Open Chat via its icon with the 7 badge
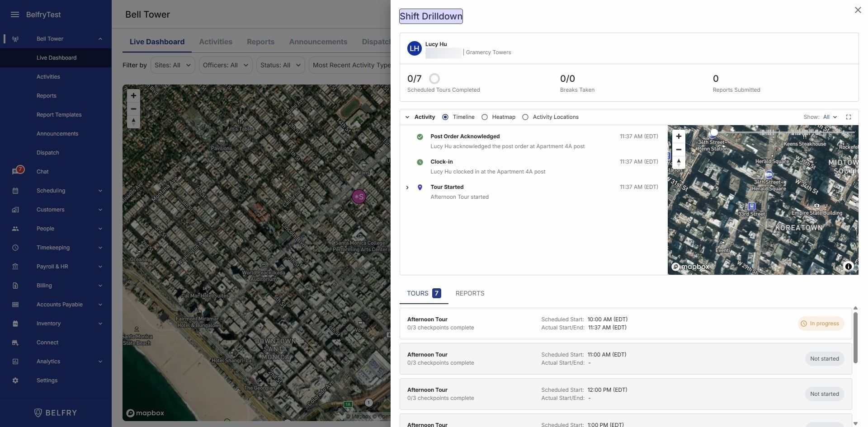 click(x=16, y=172)
